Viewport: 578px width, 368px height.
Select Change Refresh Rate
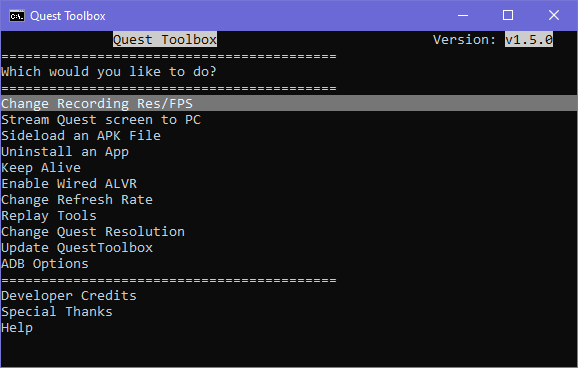pos(77,199)
